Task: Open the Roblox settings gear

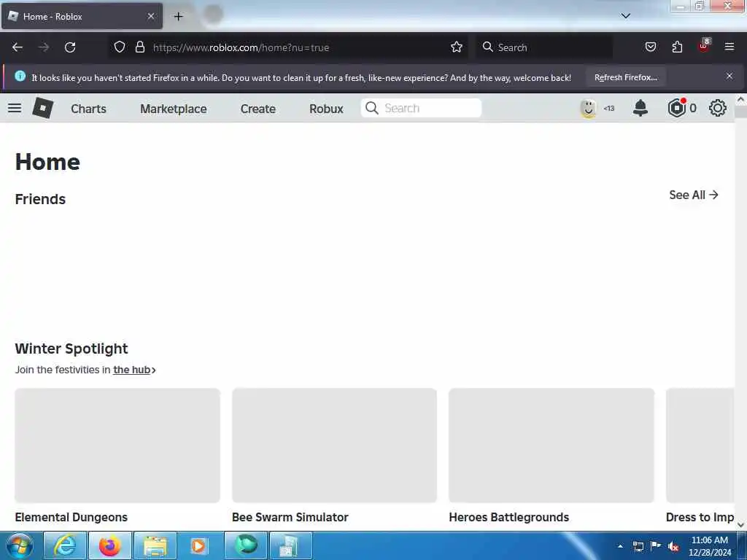Action: click(x=718, y=108)
